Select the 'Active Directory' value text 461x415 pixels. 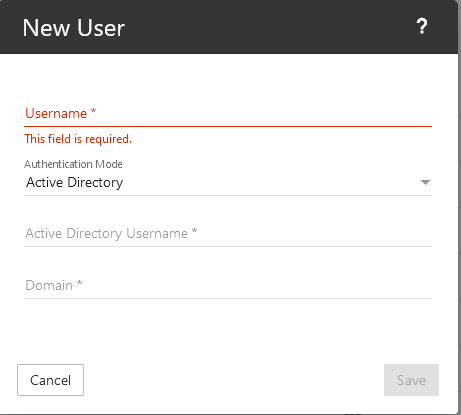(x=75, y=183)
